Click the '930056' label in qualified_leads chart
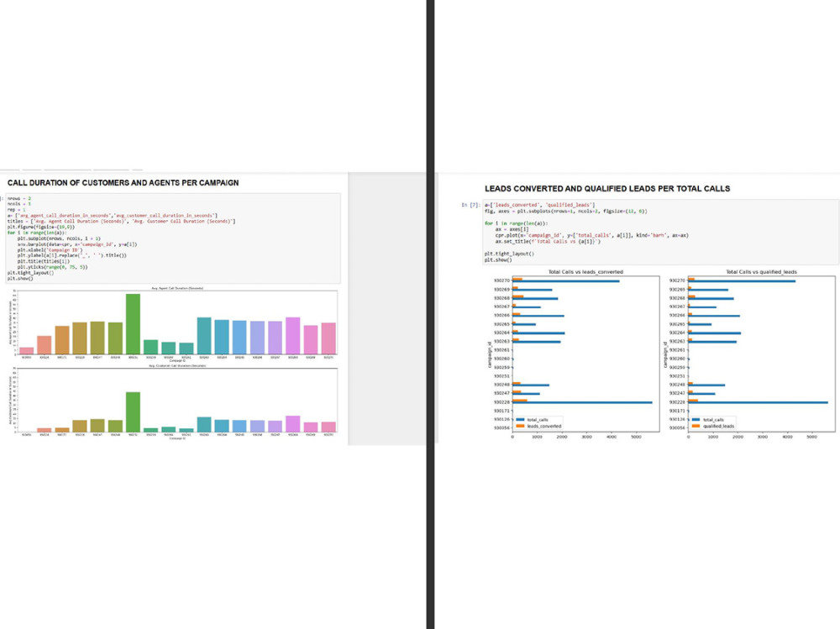This screenshot has width=840, height=629. point(677,428)
